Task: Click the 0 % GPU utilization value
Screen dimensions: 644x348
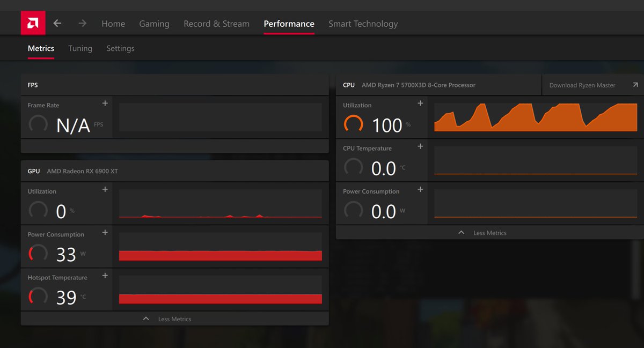Action: coord(61,212)
